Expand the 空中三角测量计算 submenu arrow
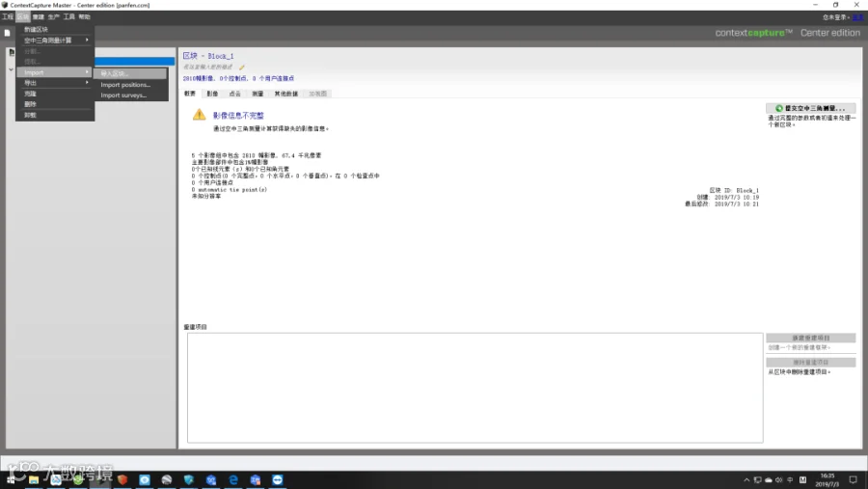This screenshot has height=489, width=868. [87, 40]
